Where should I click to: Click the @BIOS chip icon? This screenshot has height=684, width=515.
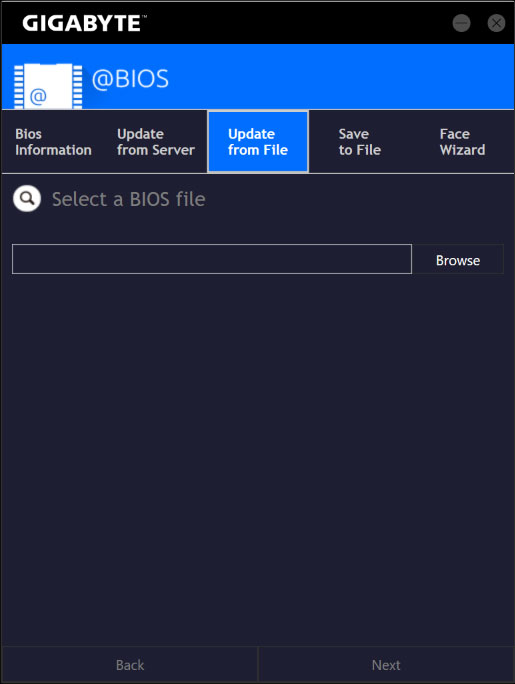point(48,86)
